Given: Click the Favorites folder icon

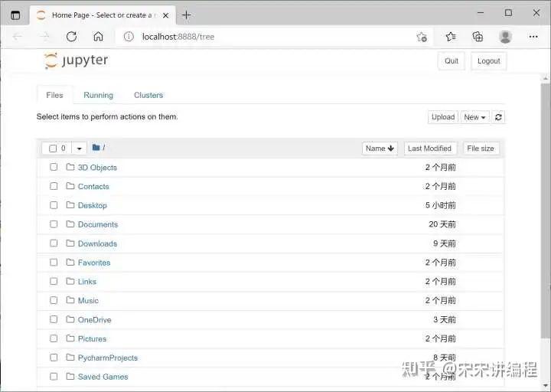Looking at the screenshot, I should click(x=70, y=262).
